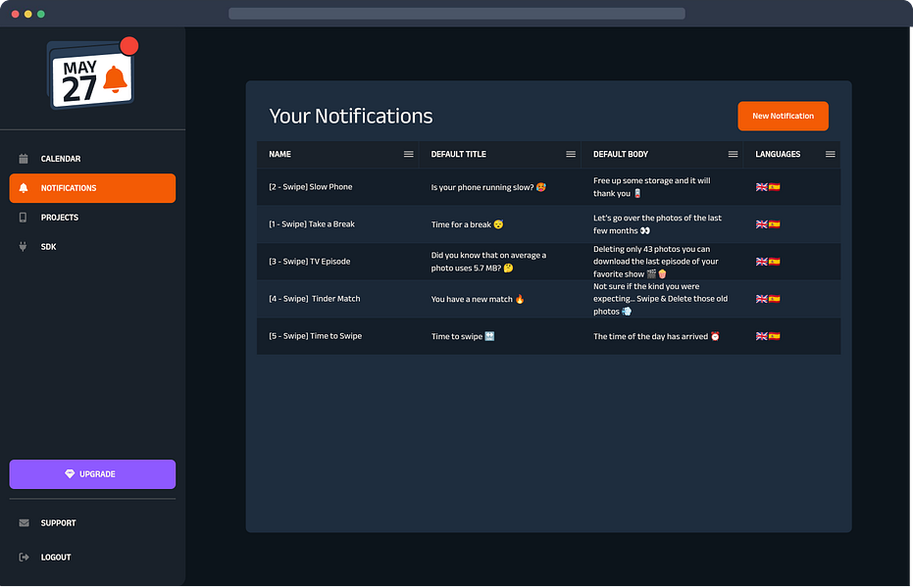Open Projects via the phone icon

pyautogui.click(x=23, y=217)
